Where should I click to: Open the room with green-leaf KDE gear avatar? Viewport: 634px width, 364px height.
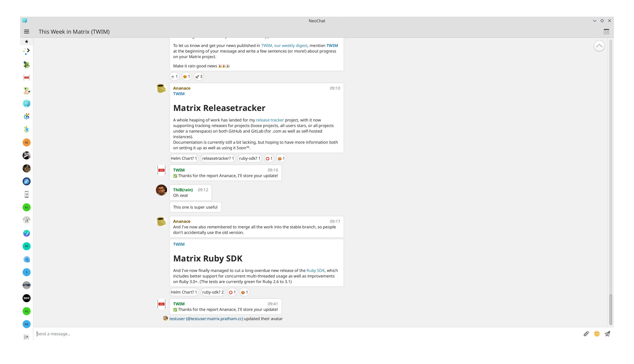pos(27,129)
